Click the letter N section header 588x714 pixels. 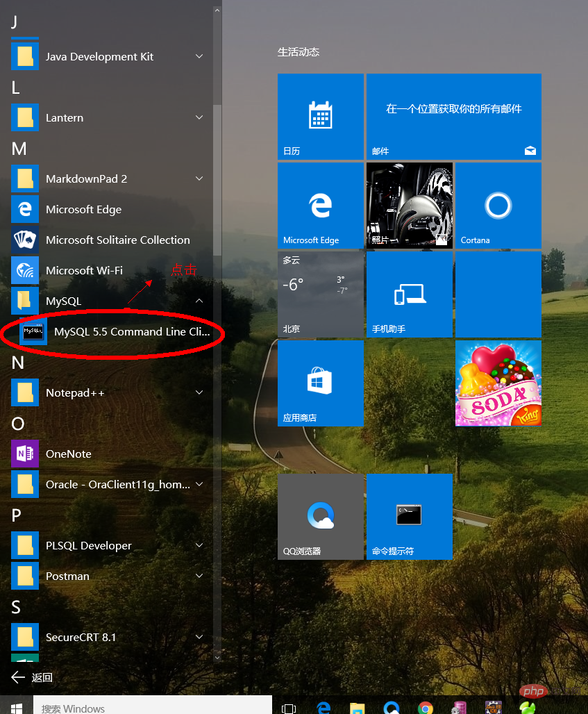click(x=18, y=363)
